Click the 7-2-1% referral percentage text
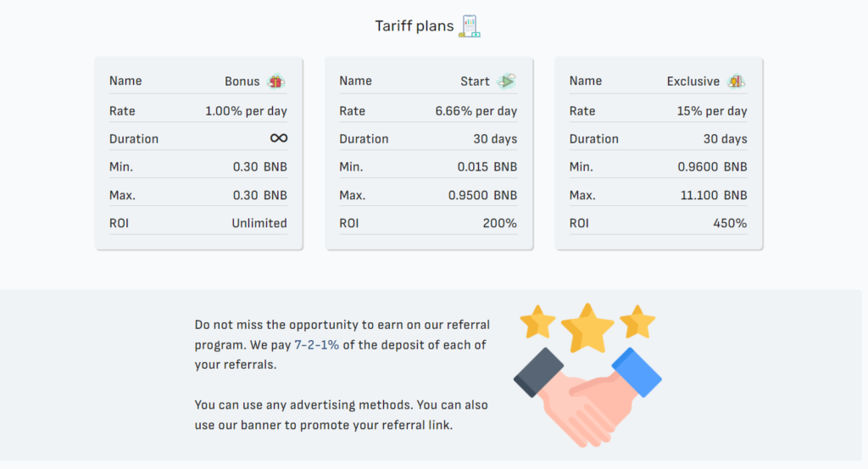This screenshot has height=469, width=868. 316,344
